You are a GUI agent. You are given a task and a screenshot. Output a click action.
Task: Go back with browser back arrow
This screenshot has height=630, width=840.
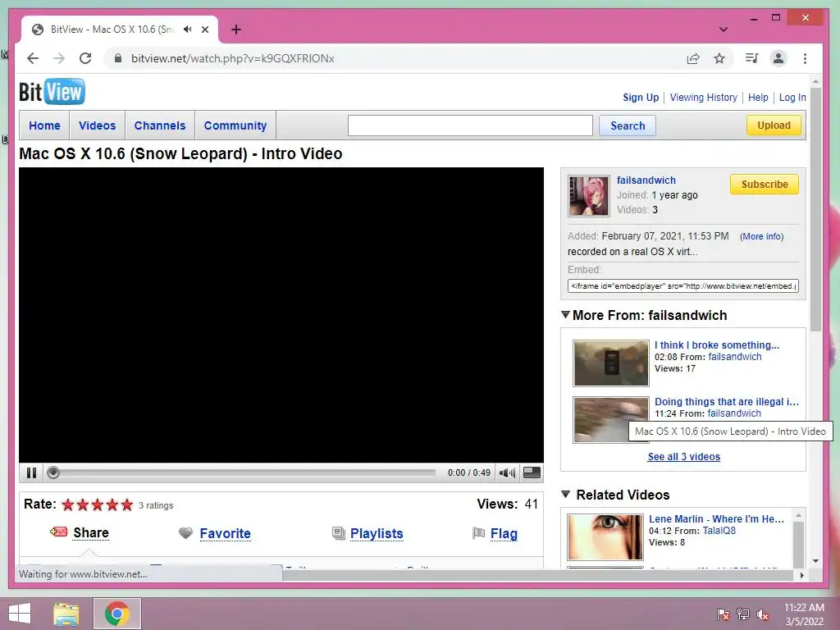[x=33, y=58]
